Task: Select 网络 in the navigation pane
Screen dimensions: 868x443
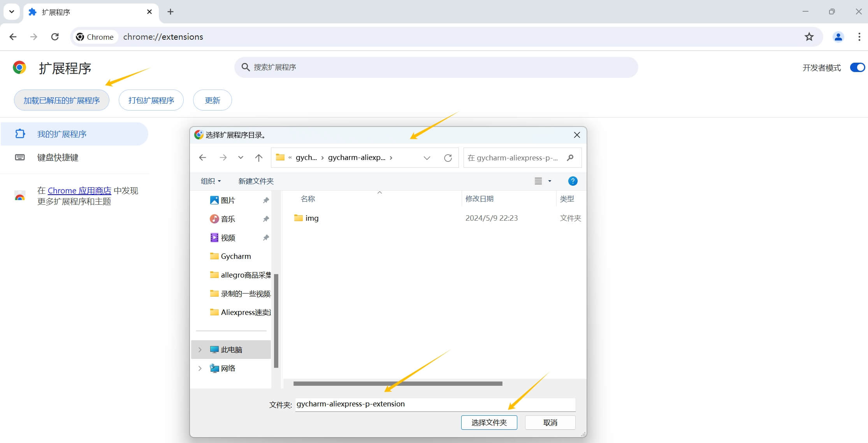Action: (228, 368)
